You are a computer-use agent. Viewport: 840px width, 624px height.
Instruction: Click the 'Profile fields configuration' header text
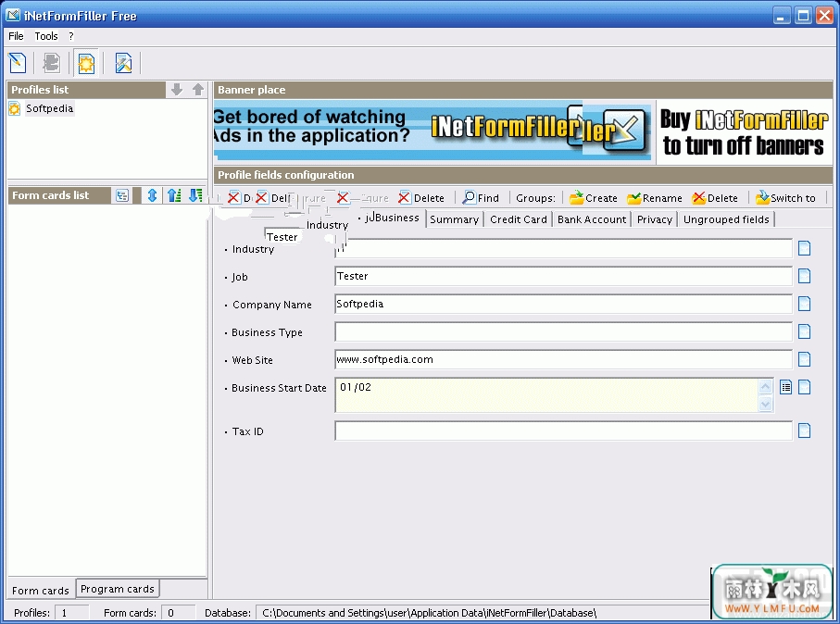pyautogui.click(x=285, y=175)
